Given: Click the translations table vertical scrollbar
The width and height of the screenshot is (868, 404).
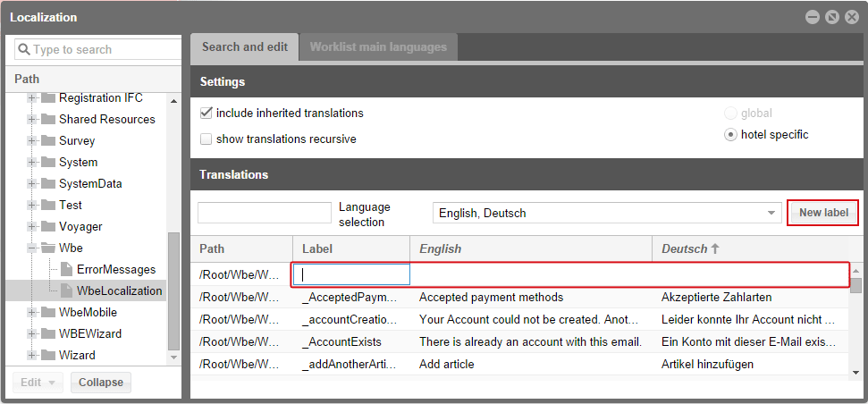Looking at the screenshot, I should [x=855, y=322].
